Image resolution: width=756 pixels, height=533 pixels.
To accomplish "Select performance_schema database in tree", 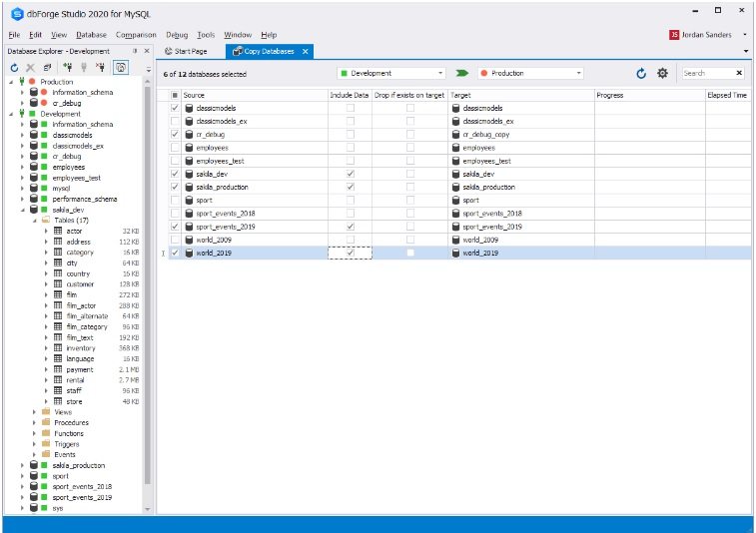I will 85,199.
